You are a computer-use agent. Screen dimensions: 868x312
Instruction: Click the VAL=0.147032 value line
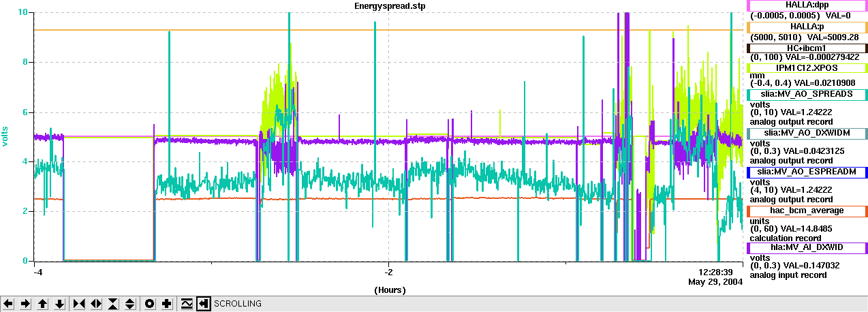[795, 266]
